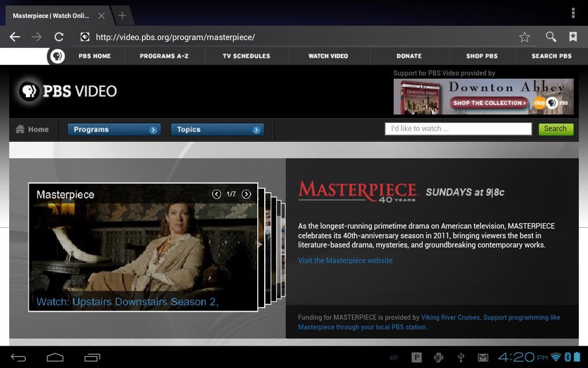Open the Visit the Masterpiece website link
The width and height of the screenshot is (588, 368).
(345, 260)
